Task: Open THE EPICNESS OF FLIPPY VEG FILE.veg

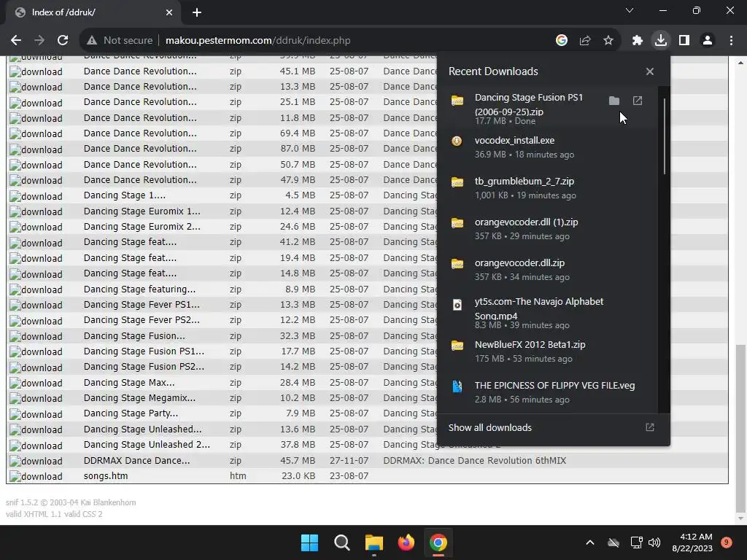Action: pyautogui.click(x=548, y=392)
